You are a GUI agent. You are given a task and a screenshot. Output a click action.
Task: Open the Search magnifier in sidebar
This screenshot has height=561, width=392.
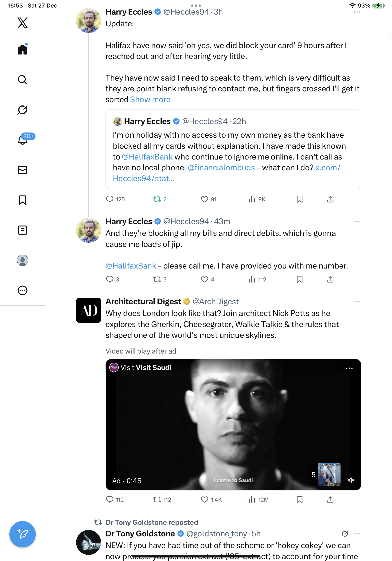(23, 80)
